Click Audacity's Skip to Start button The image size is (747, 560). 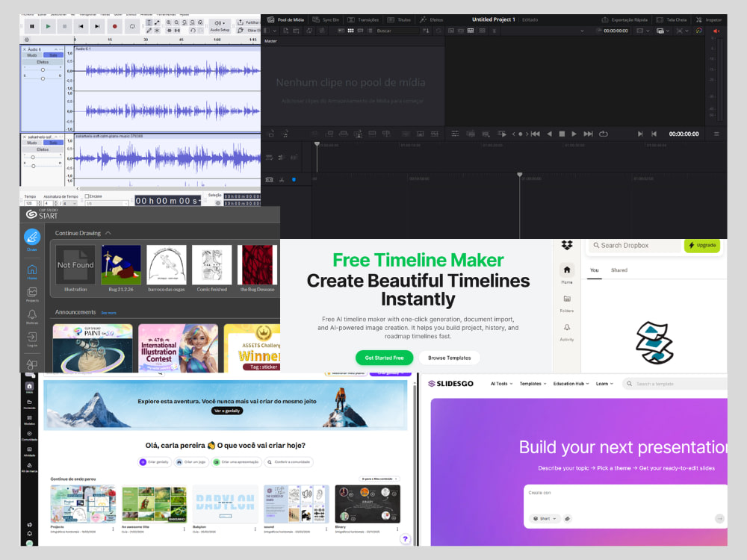tap(81, 26)
